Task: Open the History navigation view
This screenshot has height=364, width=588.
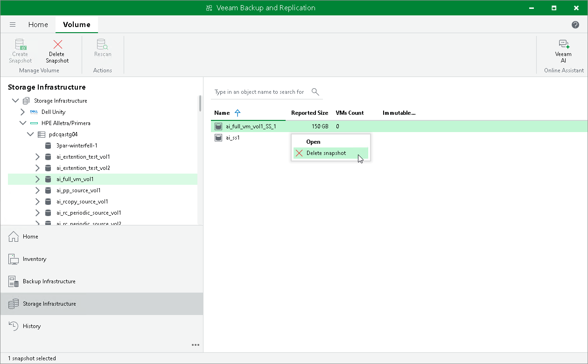Action: click(102, 326)
